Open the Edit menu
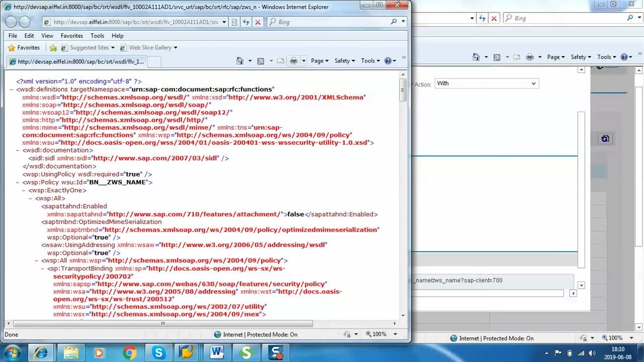 [29, 36]
